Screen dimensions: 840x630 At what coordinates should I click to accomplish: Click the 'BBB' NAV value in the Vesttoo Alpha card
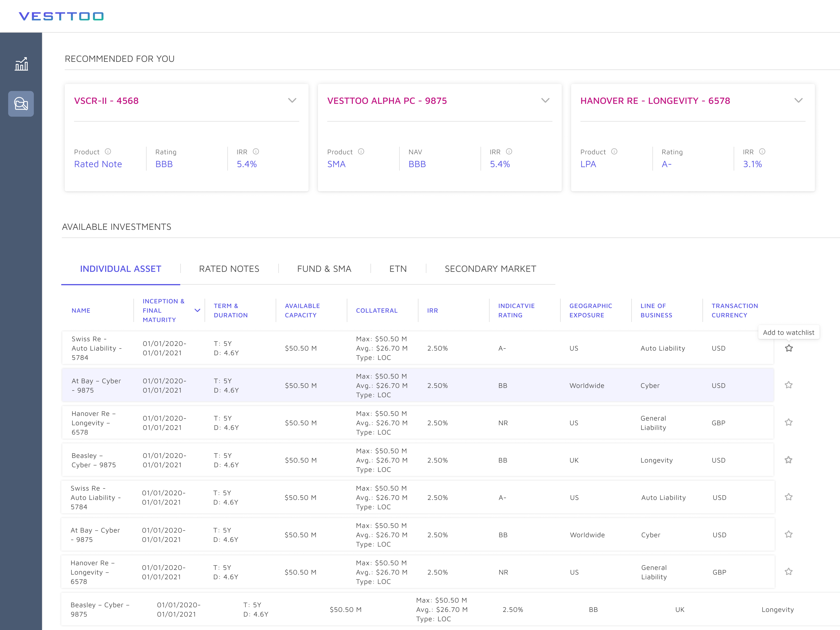tap(417, 164)
